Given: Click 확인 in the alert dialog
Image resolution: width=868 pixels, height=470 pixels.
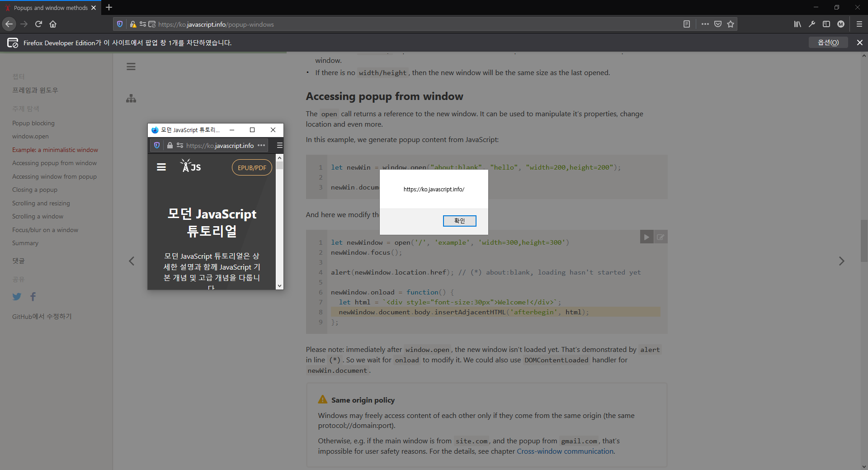Looking at the screenshot, I should pos(459,221).
